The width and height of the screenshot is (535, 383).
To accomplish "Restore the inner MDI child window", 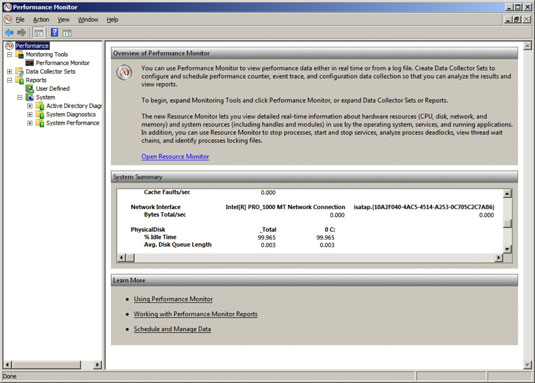I will [x=517, y=20].
